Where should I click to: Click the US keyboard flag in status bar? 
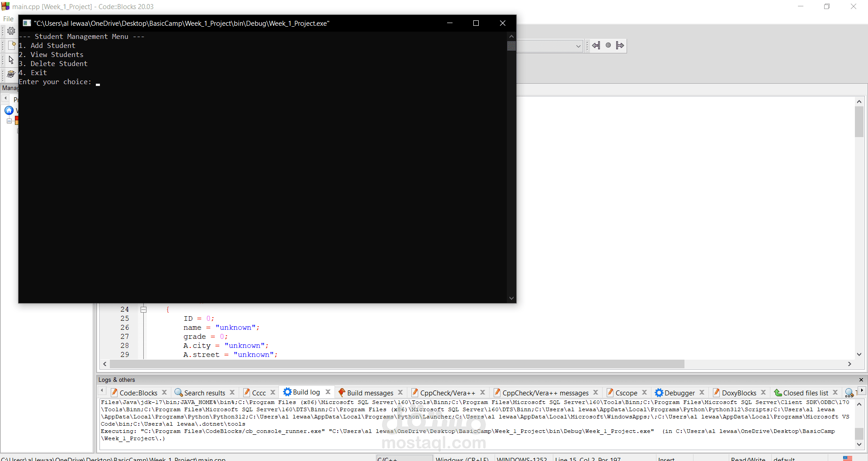848,459
